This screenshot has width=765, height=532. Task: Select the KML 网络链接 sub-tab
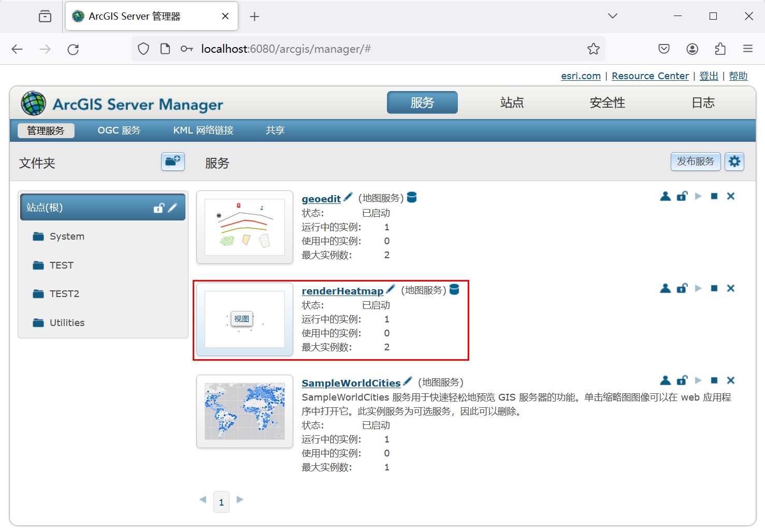(x=204, y=130)
